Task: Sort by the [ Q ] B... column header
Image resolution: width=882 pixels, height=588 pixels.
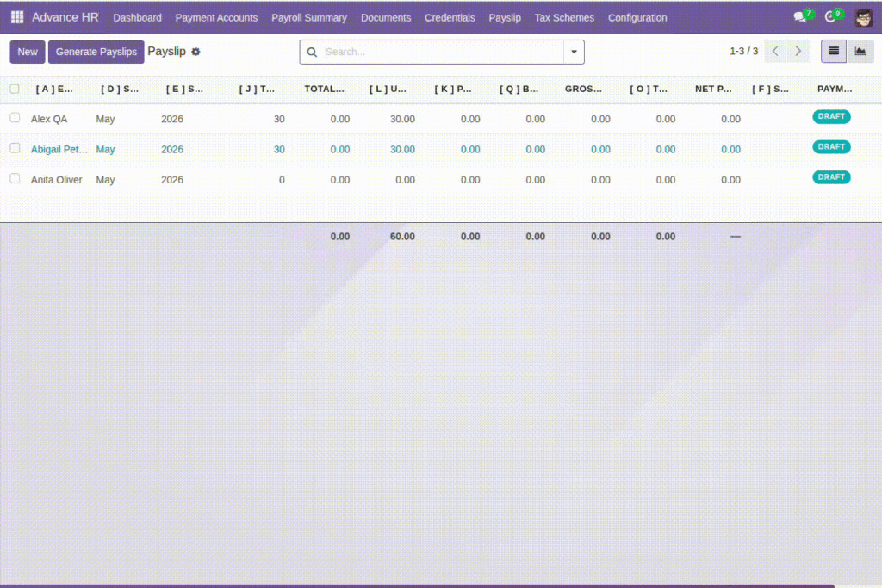Action: coord(519,89)
